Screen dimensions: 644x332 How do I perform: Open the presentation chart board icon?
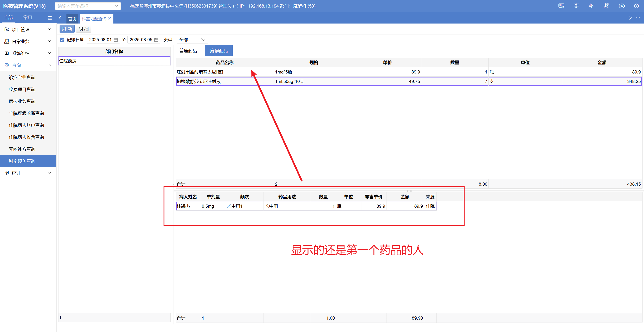[576, 6]
